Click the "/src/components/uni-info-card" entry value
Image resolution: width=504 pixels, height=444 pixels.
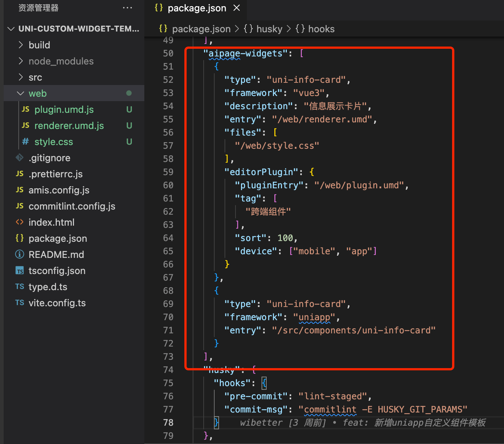pos(354,330)
